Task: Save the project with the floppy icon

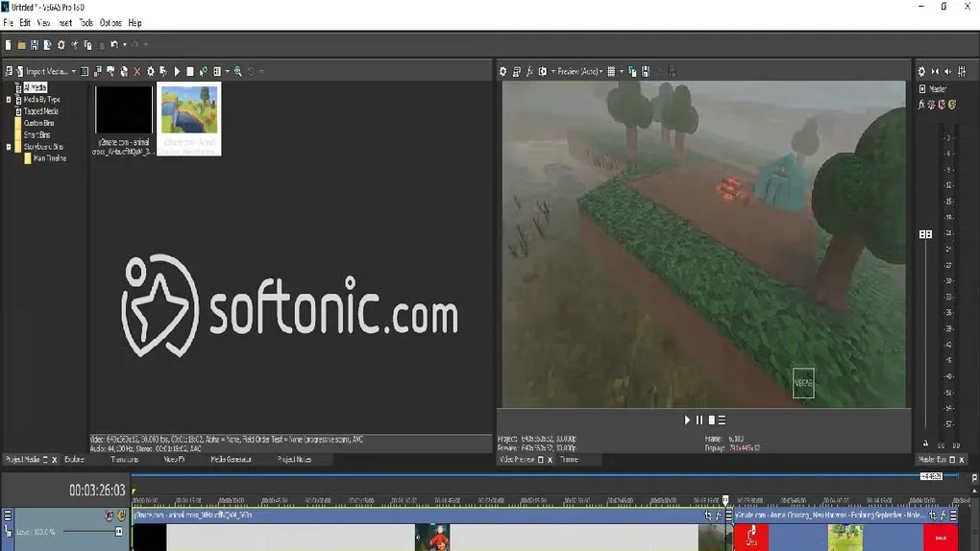Action: [x=35, y=45]
